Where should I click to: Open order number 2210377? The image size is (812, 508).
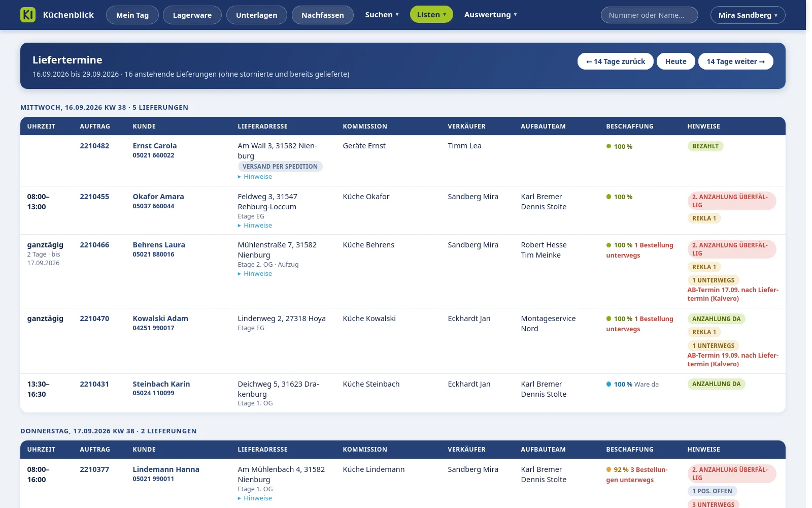click(94, 469)
